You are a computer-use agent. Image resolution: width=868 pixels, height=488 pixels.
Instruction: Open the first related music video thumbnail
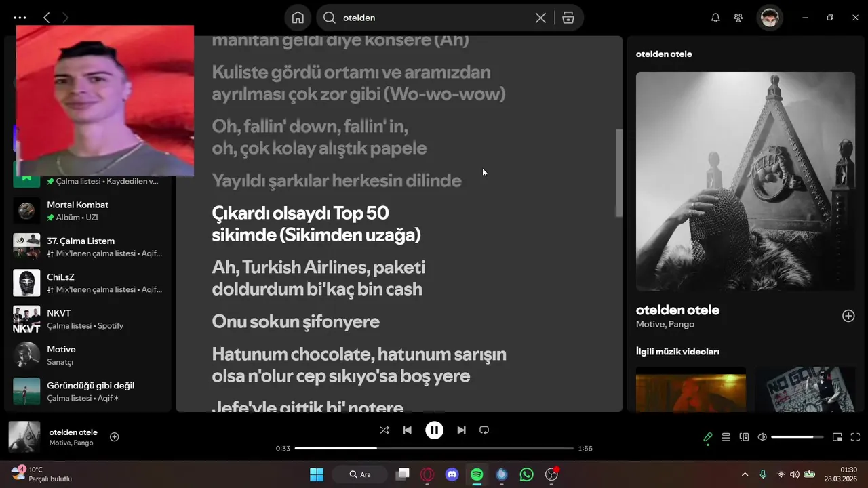coord(691,389)
